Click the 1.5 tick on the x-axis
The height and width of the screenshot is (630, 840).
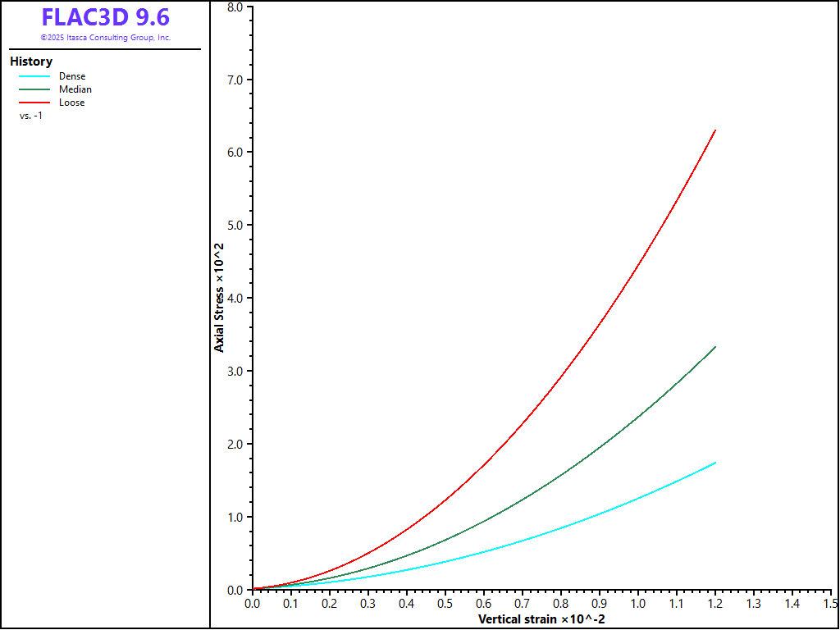830,603
